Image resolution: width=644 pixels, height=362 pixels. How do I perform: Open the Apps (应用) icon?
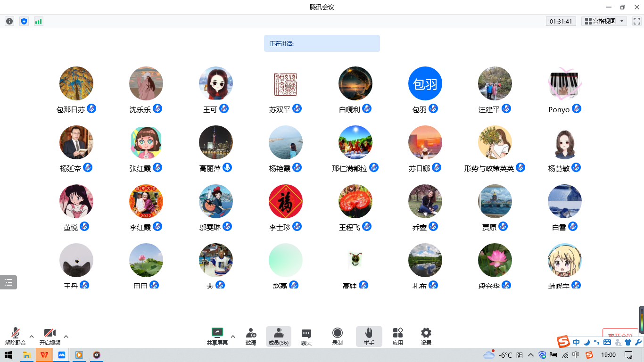(398, 336)
